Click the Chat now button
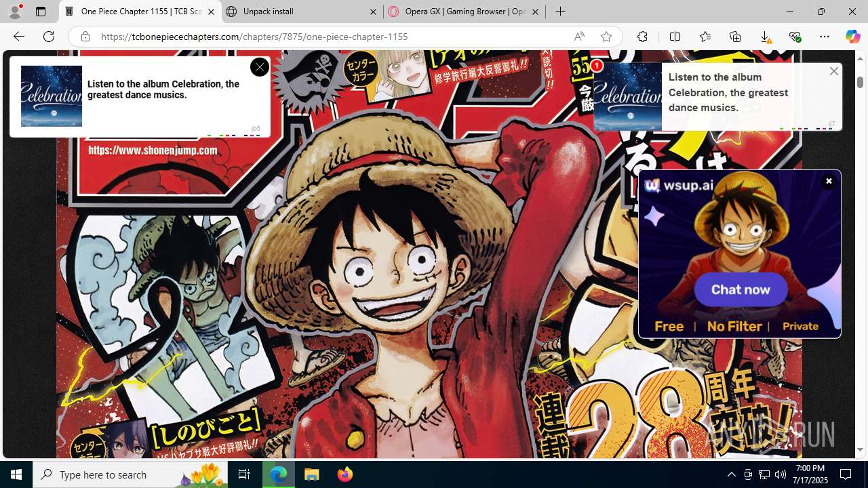 click(x=741, y=289)
